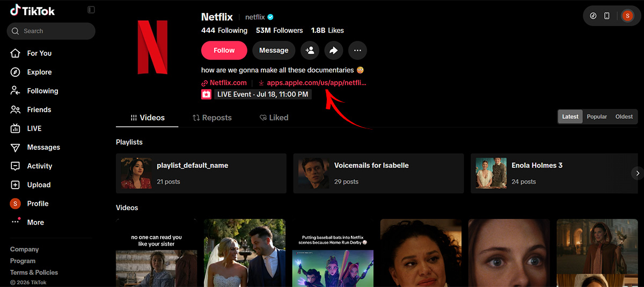The image size is (644, 287).
Task: Click the home icon beside For You
Action: 16,53
